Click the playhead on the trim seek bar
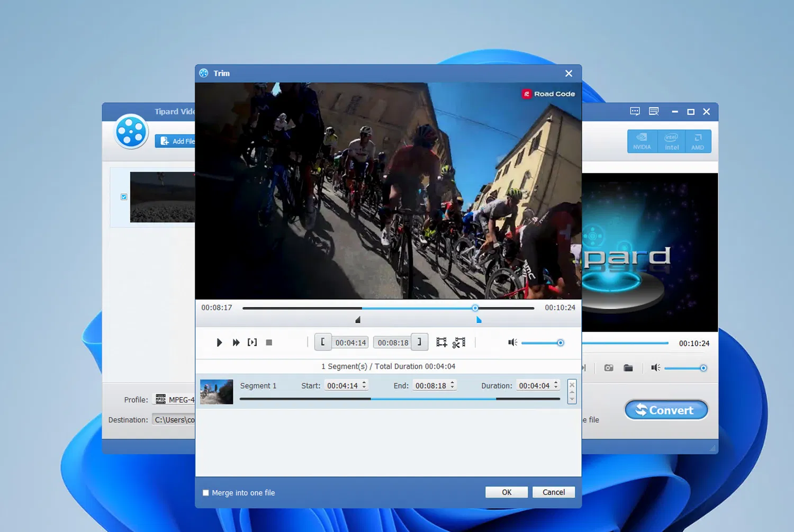794x532 pixels. (475, 308)
